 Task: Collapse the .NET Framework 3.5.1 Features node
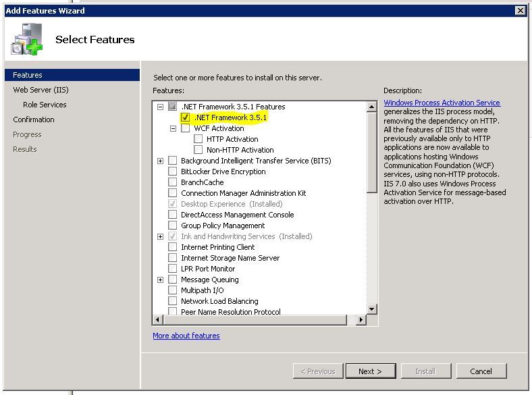point(160,107)
